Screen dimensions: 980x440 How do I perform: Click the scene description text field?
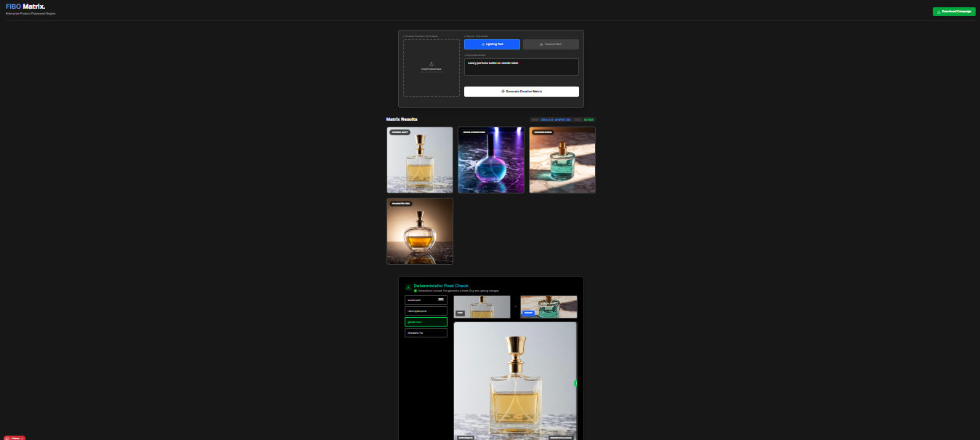(522, 67)
